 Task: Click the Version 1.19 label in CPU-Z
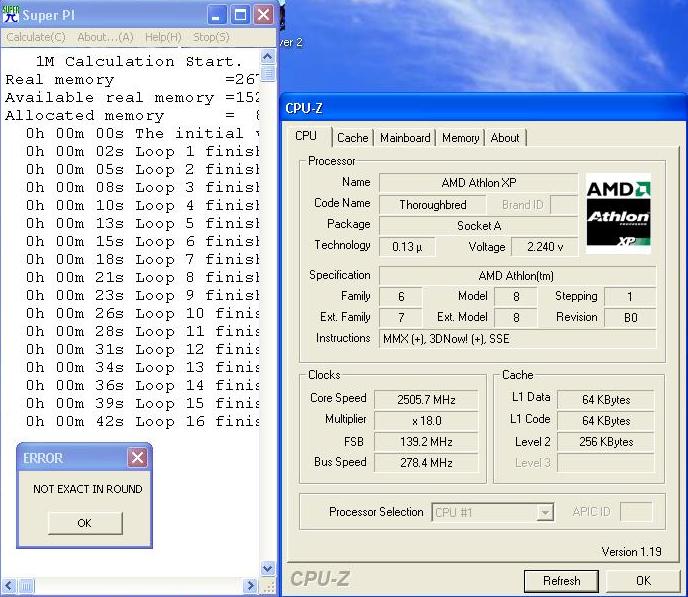tap(631, 552)
